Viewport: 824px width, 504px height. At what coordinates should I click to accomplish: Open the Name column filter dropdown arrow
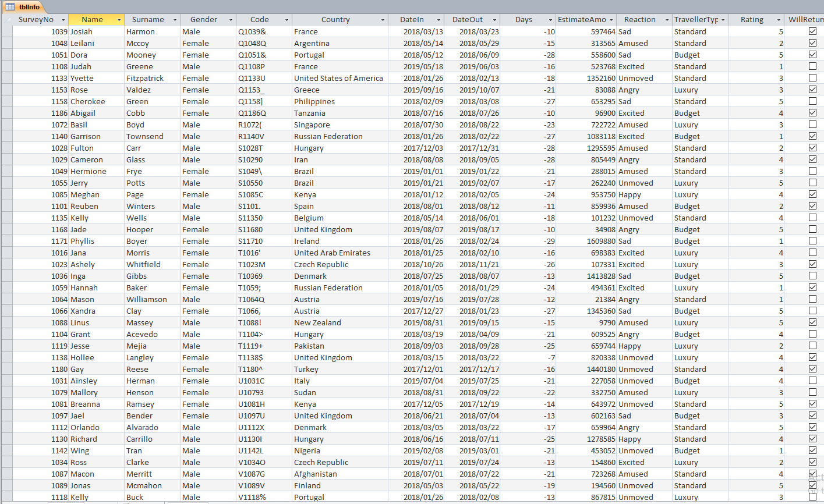pyautogui.click(x=119, y=20)
